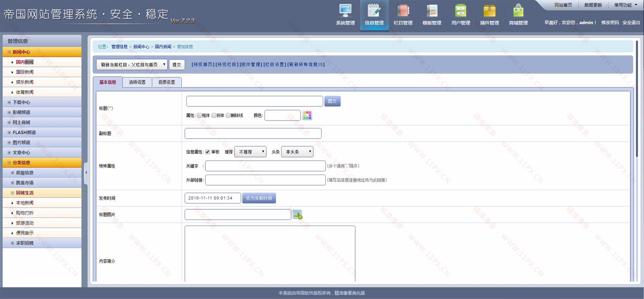The image size is (644, 299).
Task: Switch to the 选项设置 tab
Action: click(x=137, y=82)
